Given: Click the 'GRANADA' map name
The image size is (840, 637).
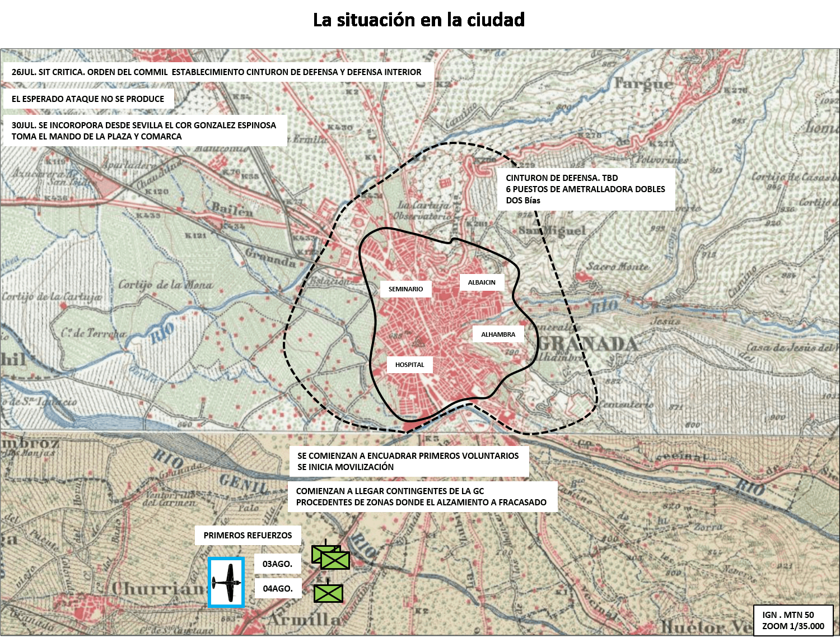Looking at the screenshot, I should pyautogui.click(x=588, y=343).
